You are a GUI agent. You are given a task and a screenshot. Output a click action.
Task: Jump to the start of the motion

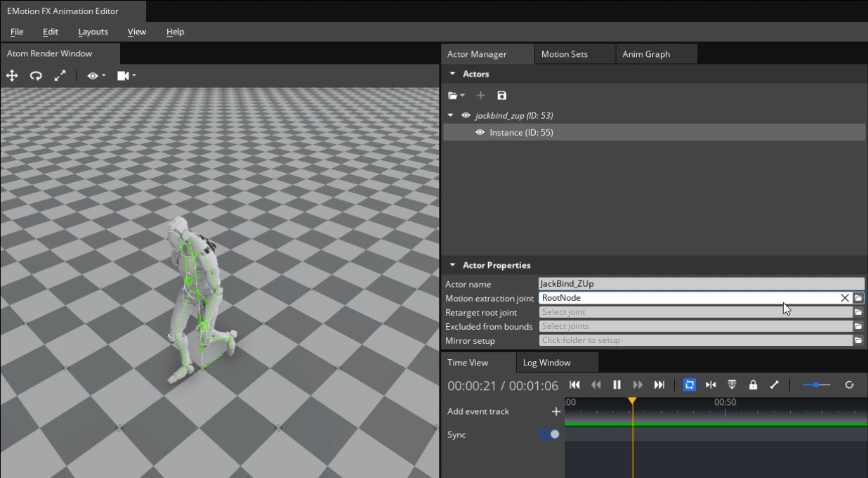pos(574,385)
